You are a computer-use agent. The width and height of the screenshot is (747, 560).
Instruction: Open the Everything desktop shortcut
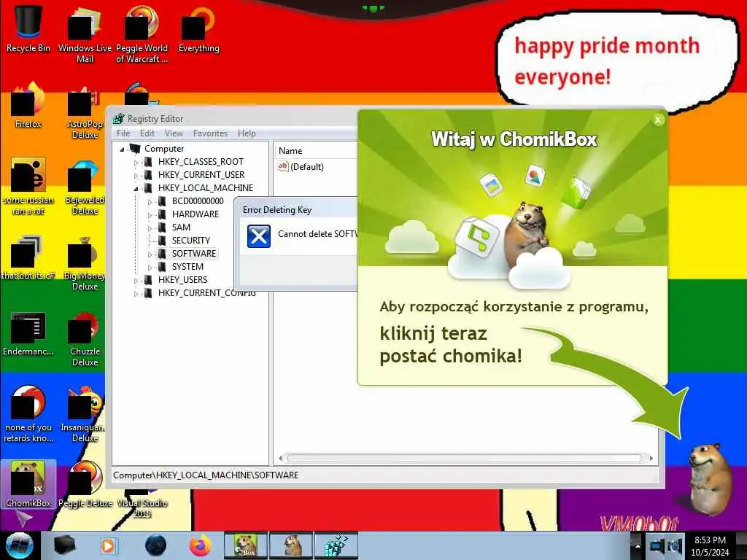click(198, 28)
